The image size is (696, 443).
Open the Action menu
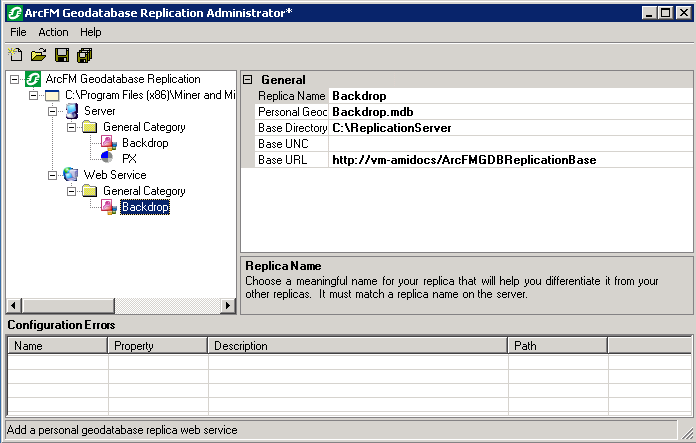(x=53, y=32)
